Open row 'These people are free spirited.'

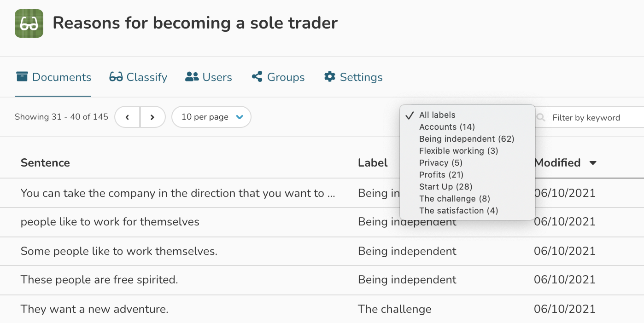coord(322,280)
